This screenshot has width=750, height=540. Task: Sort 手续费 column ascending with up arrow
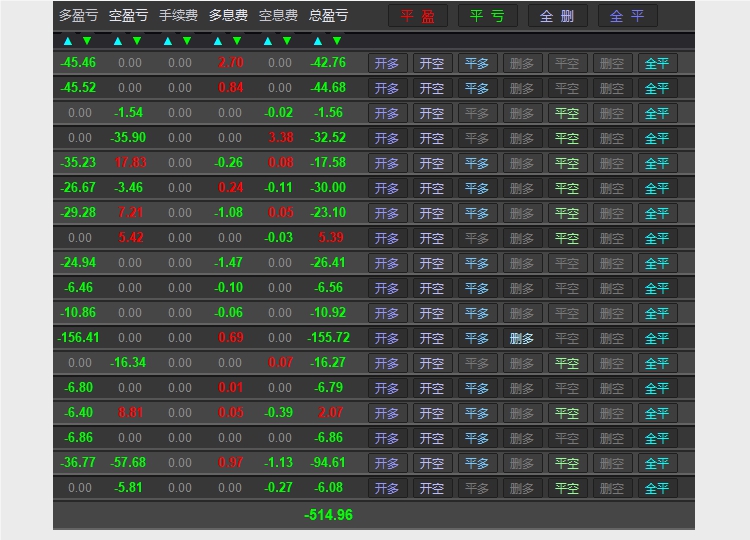(x=168, y=41)
